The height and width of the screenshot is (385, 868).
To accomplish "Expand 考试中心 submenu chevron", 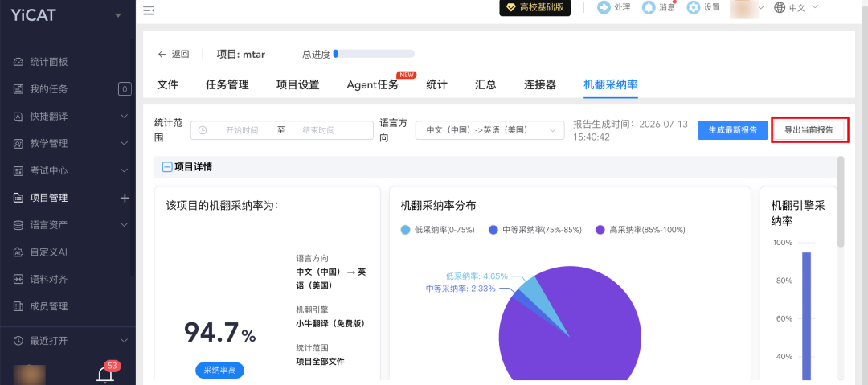I will (x=124, y=170).
